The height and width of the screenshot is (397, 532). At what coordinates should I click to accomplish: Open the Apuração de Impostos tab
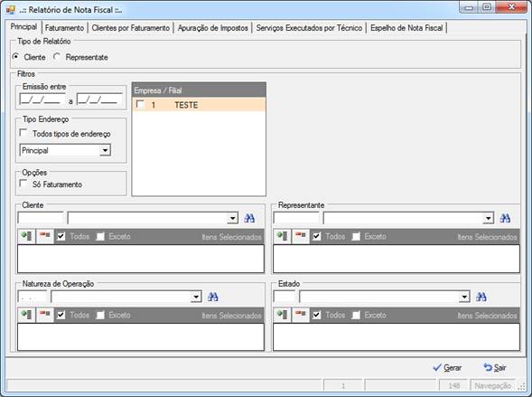pos(213,28)
